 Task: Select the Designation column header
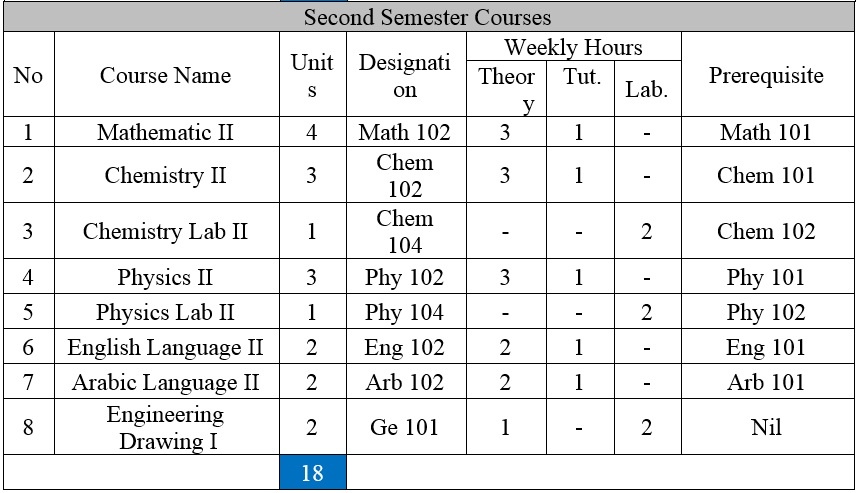tap(406, 74)
